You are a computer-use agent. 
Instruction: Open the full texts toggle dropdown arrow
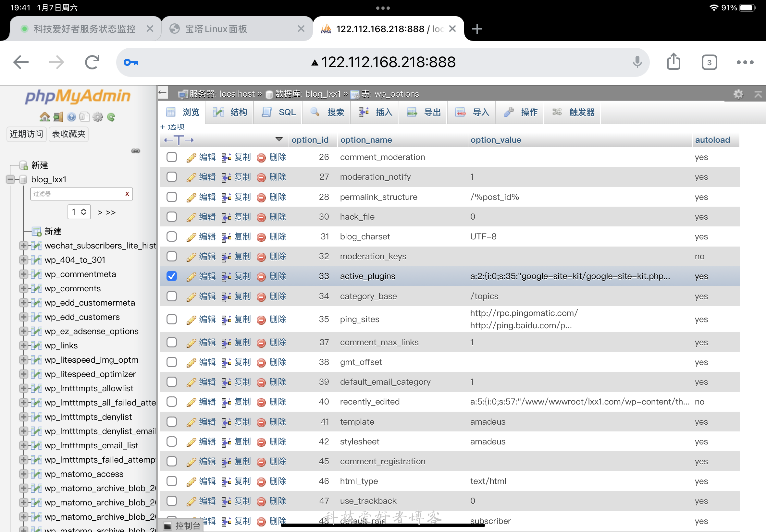point(279,139)
